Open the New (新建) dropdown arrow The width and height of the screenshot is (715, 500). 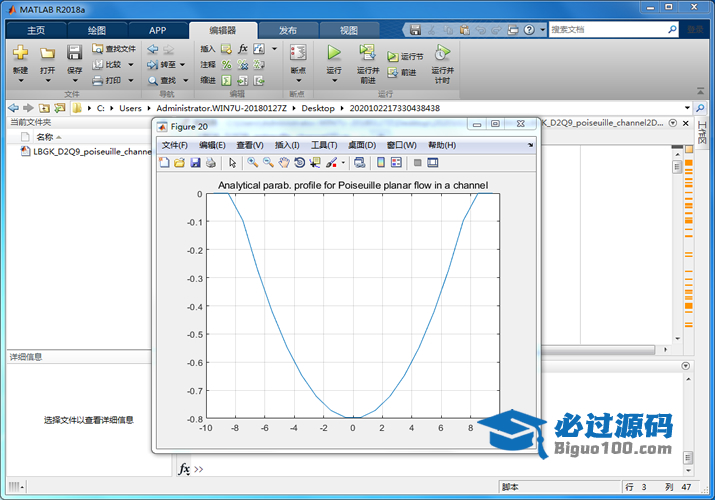21,81
